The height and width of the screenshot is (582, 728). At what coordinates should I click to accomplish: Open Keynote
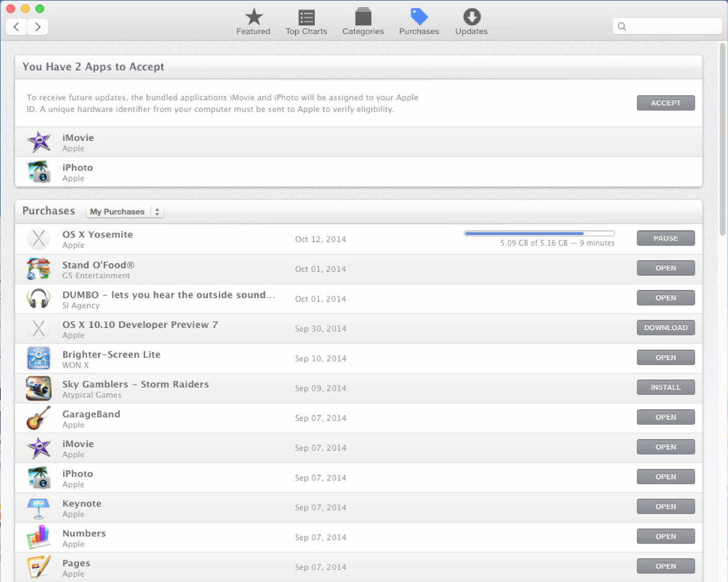click(665, 506)
